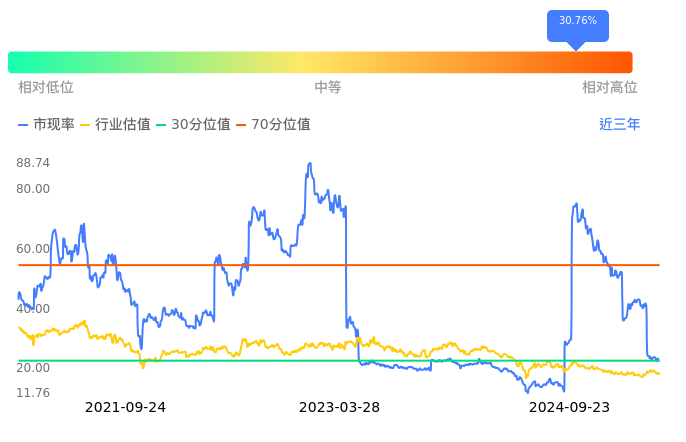686x442 pixels.
Task: Click the 20.00 y-axis label
Action: click(34, 368)
